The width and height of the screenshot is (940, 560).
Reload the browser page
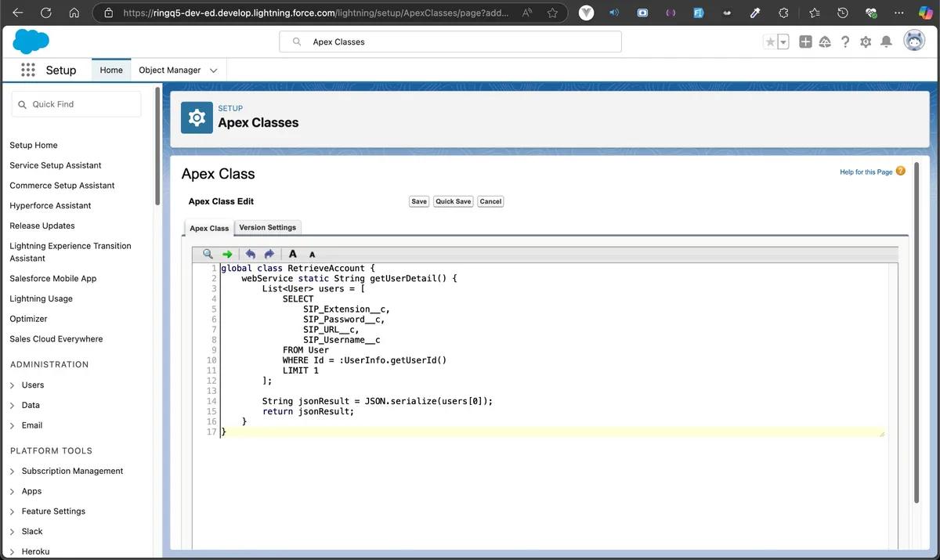pos(46,13)
